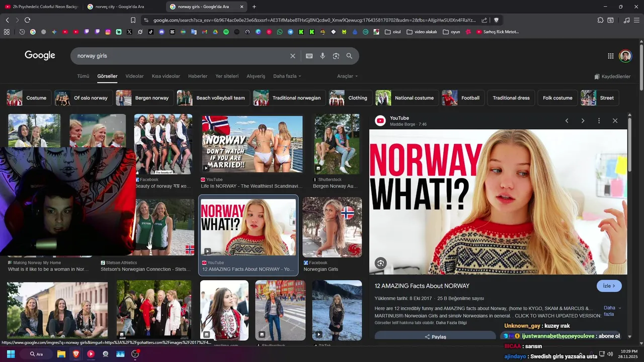Image resolution: width=644 pixels, height=362 pixels.
Task: Open the "oyun" bookmarks folder
Action: 451,32
